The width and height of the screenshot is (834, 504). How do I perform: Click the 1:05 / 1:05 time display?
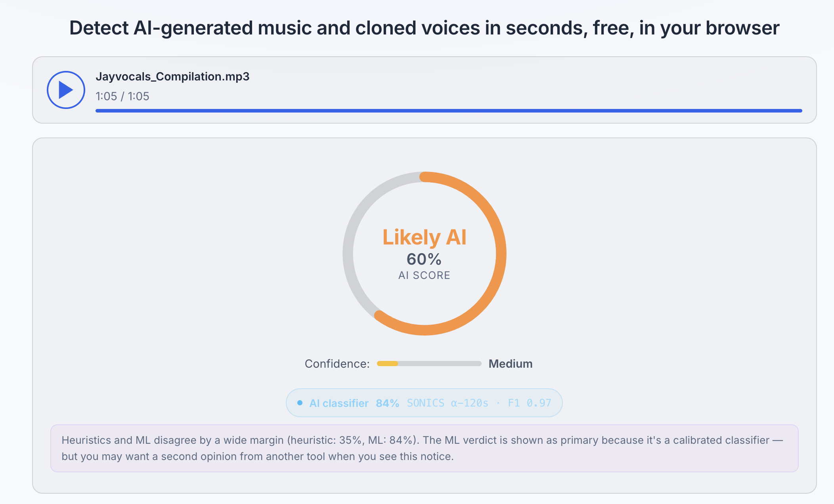(122, 96)
